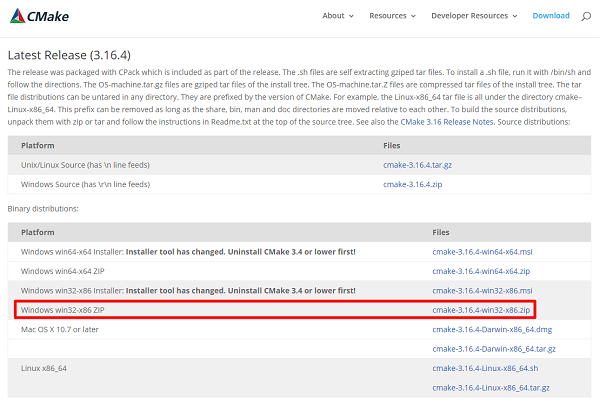The height and width of the screenshot is (405, 600).
Task: Go to the Download page
Action: tap(551, 16)
